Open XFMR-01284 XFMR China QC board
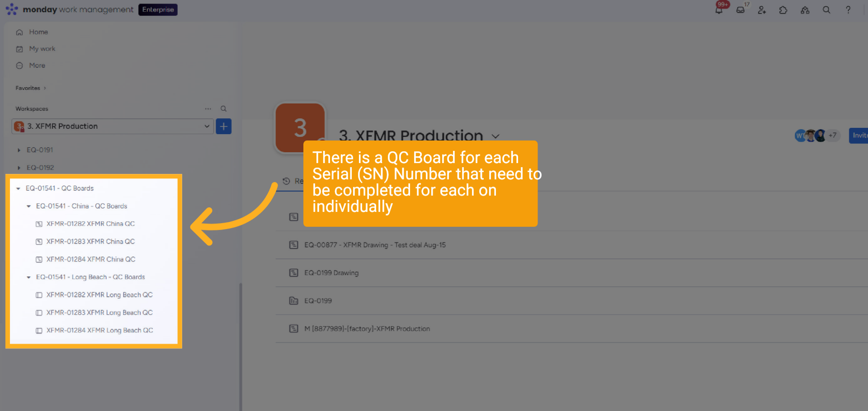This screenshot has height=411, width=868. [91, 260]
